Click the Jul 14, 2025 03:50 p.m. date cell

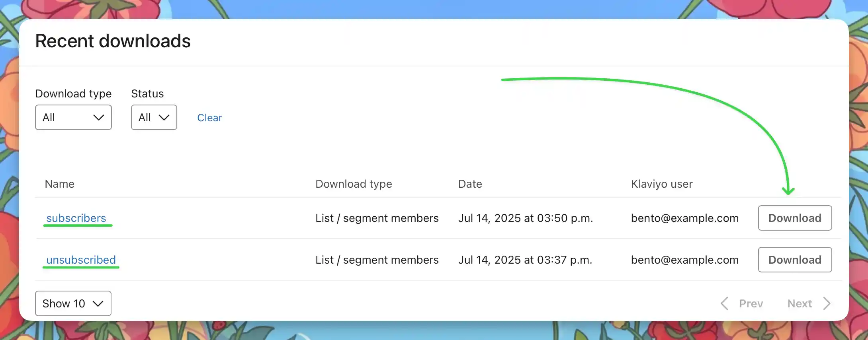point(525,218)
